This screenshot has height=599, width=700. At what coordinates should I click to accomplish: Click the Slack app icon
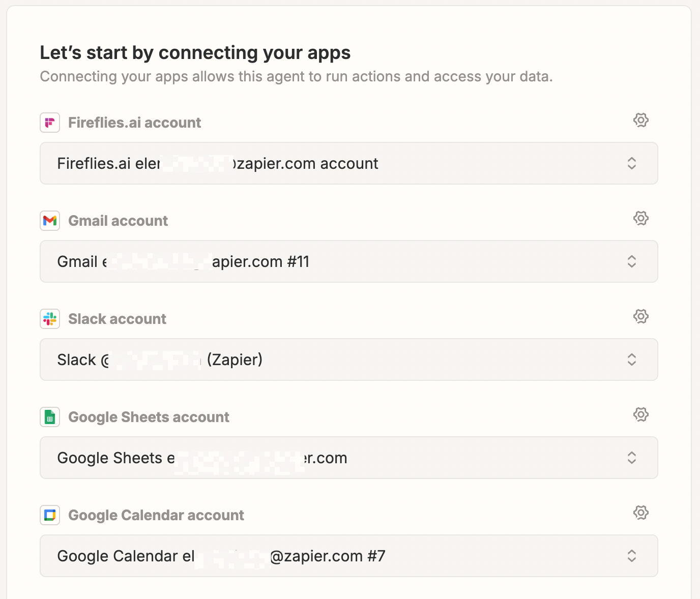pyautogui.click(x=50, y=319)
